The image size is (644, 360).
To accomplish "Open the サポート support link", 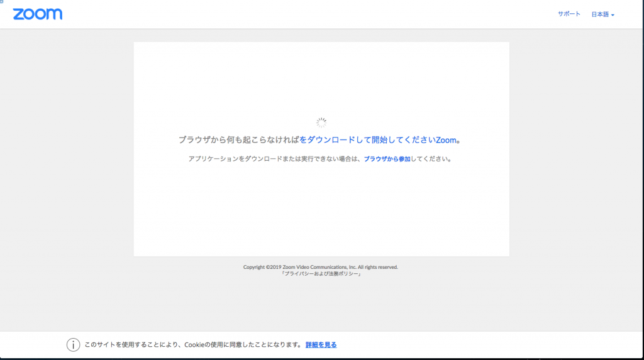I will coord(569,14).
